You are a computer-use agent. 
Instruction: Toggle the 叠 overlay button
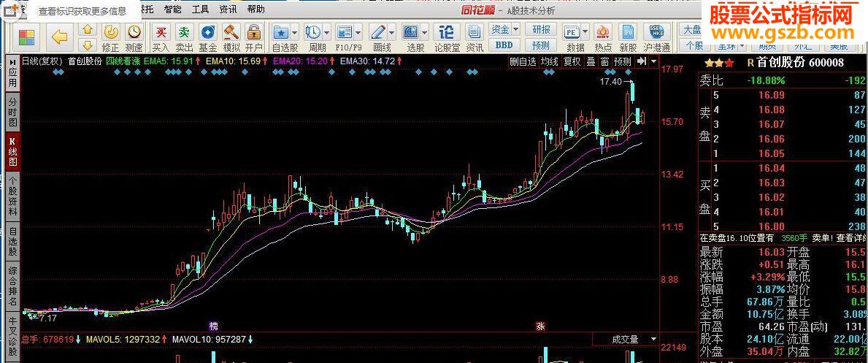[x=591, y=61]
